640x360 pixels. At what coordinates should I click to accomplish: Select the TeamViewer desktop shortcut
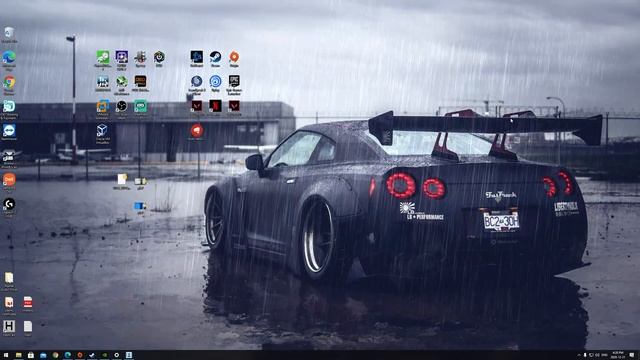[x=9, y=132]
